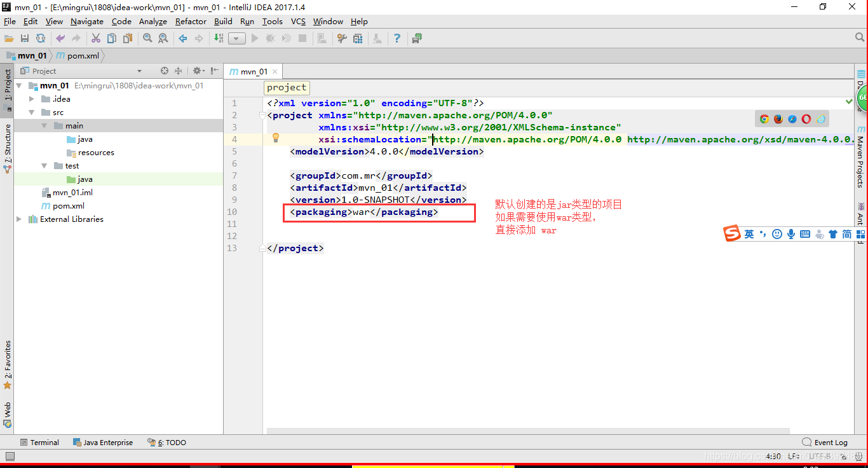
Task: Open the Build menu
Action: pyautogui.click(x=223, y=21)
